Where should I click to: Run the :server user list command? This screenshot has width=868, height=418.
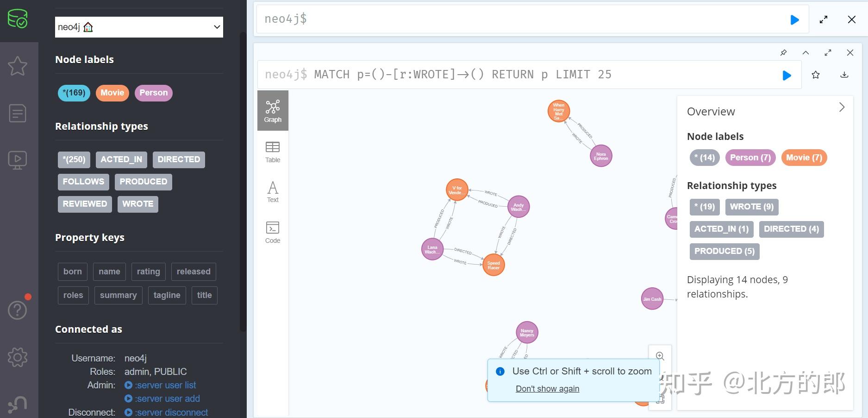tap(165, 385)
